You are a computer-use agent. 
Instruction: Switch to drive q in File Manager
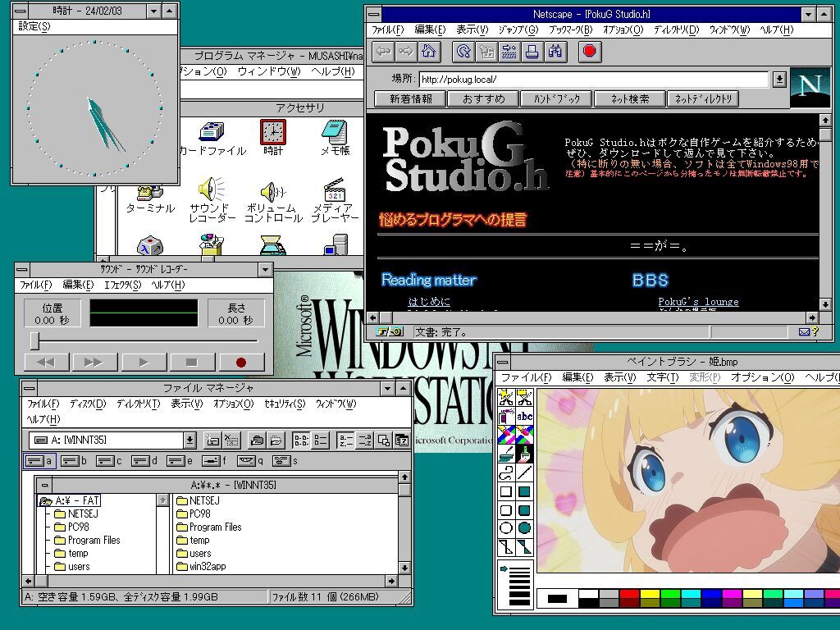tap(249, 461)
